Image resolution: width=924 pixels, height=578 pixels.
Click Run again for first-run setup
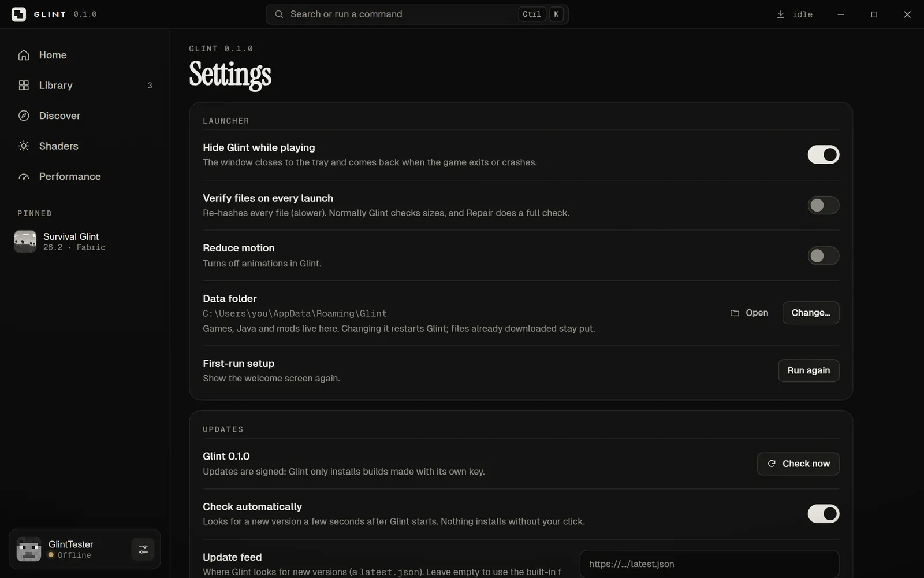click(x=808, y=370)
